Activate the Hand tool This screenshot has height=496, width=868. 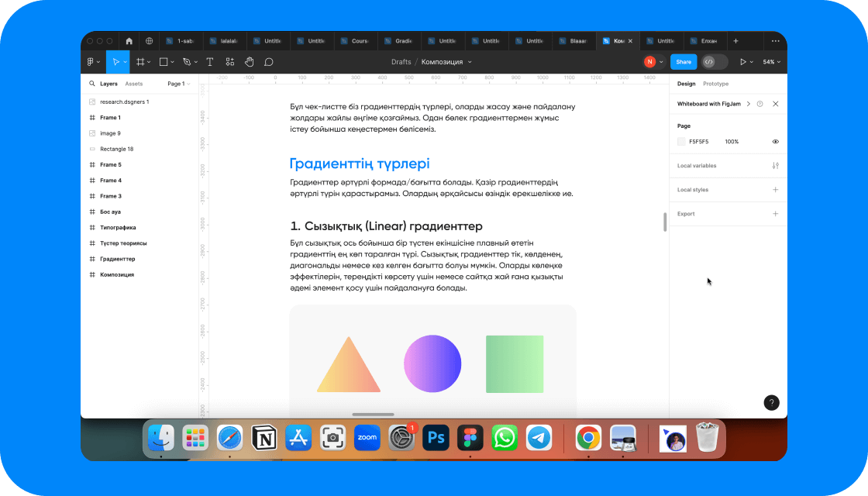[250, 62]
